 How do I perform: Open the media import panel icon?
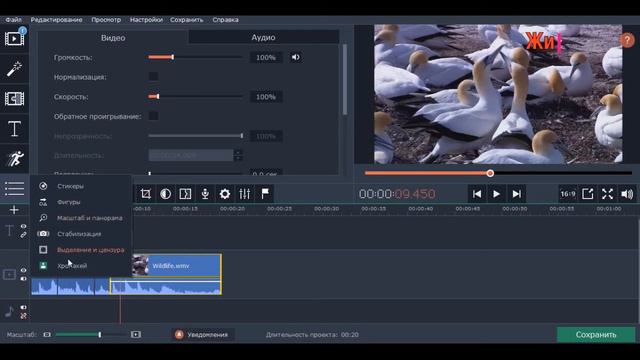[x=14, y=38]
